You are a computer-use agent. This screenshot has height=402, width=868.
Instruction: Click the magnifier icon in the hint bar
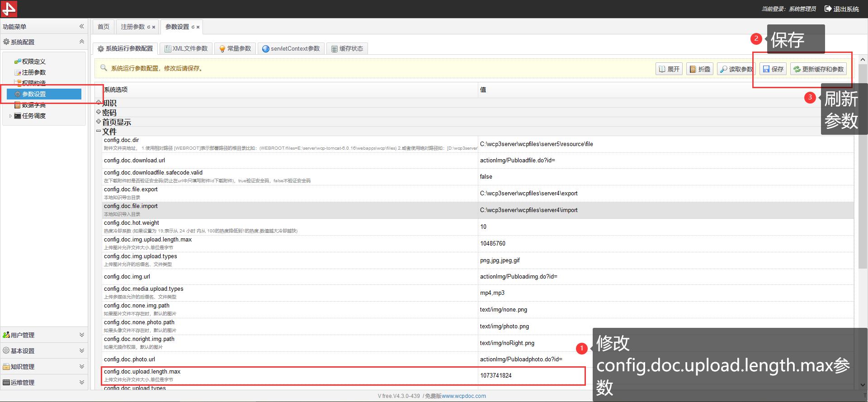[104, 68]
